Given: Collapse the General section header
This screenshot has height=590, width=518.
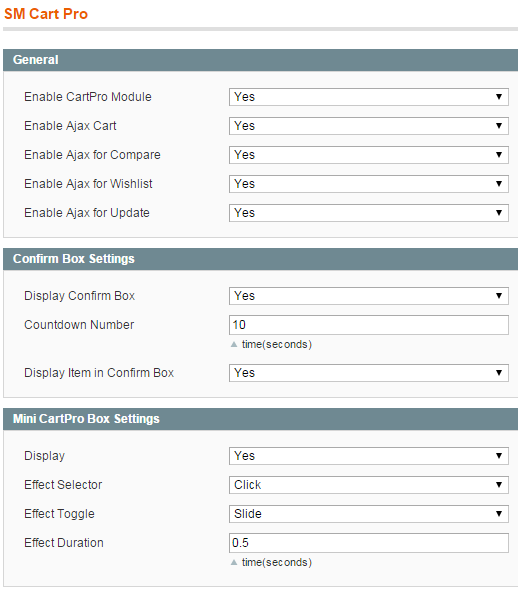Looking at the screenshot, I should [x=260, y=60].
